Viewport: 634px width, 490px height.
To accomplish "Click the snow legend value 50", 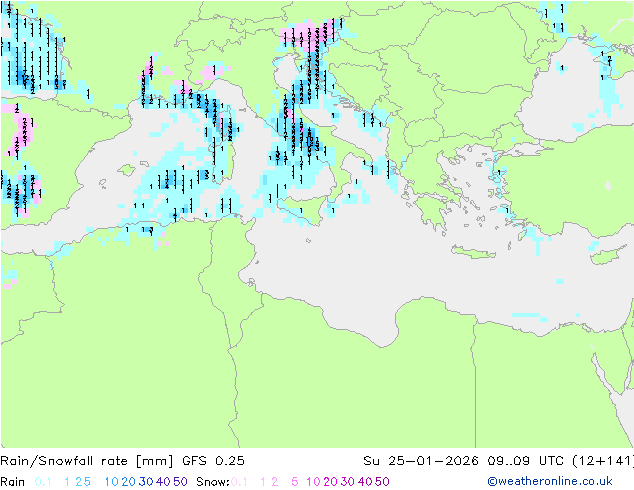I will tap(382, 482).
